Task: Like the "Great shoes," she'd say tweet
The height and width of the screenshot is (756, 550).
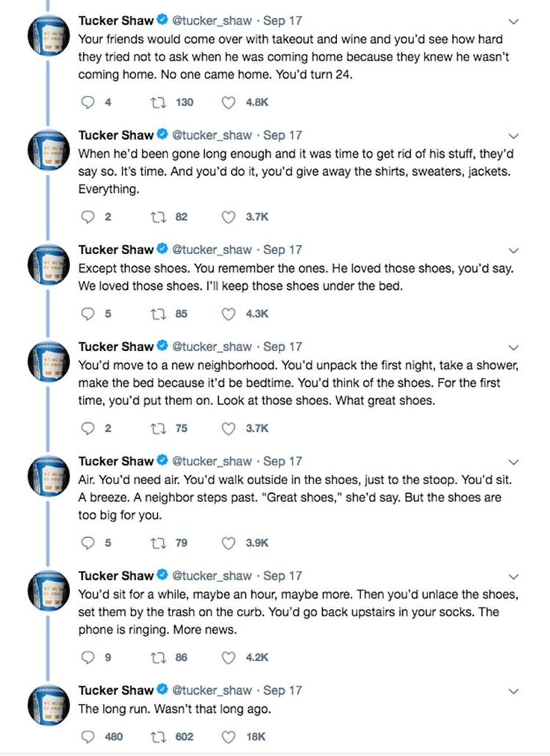Action: tap(228, 543)
